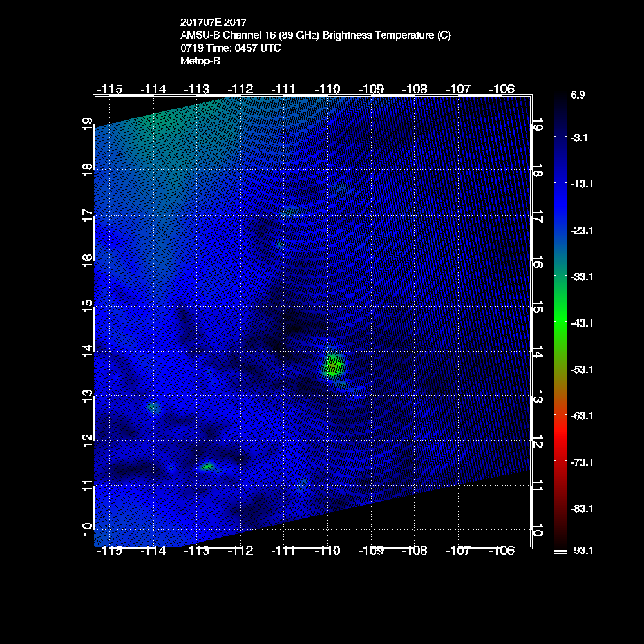Image resolution: width=644 pixels, height=644 pixels.
Task: Click the -115 longitude label on the top axis
Action: click(108, 88)
